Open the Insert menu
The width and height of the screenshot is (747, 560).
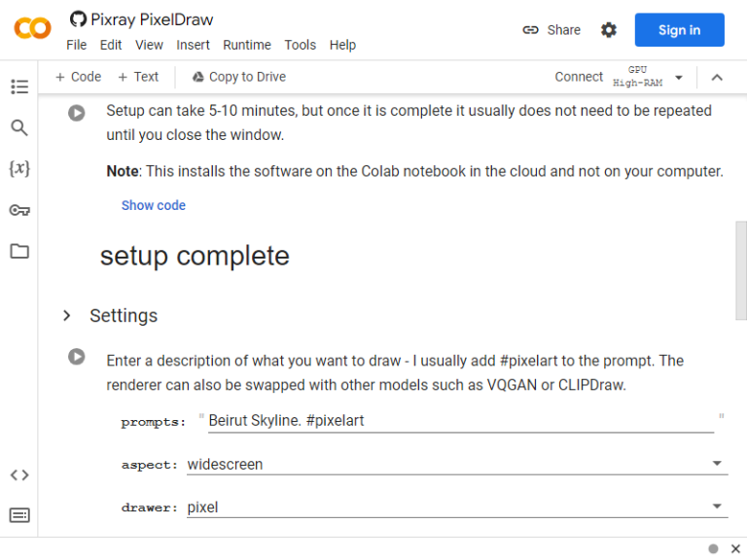pyautogui.click(x=193, y=45)
